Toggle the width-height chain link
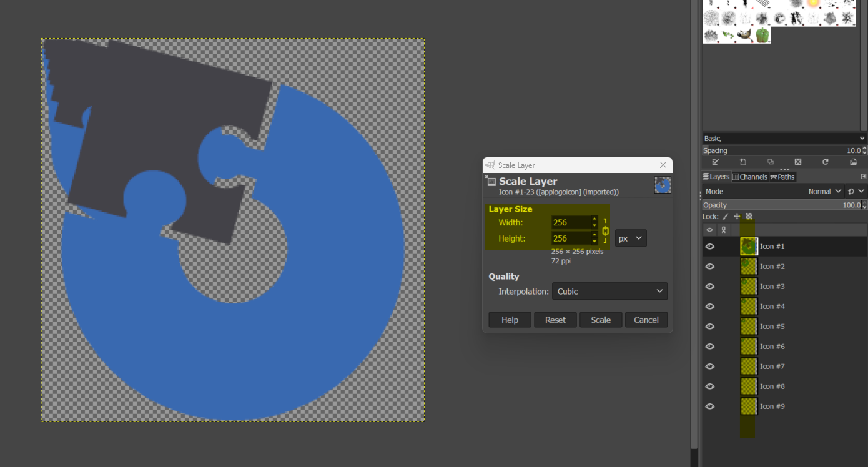868x467 pixels. (605, 230)
